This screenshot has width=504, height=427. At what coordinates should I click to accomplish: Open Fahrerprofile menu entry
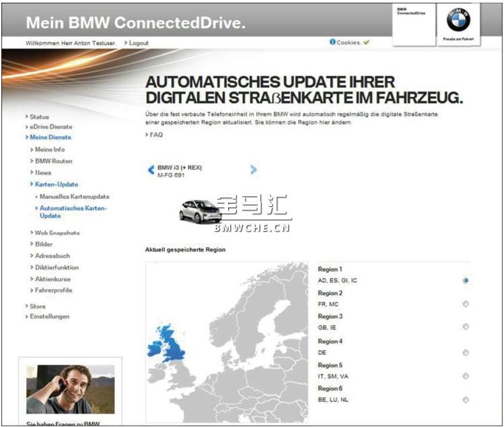53,290
